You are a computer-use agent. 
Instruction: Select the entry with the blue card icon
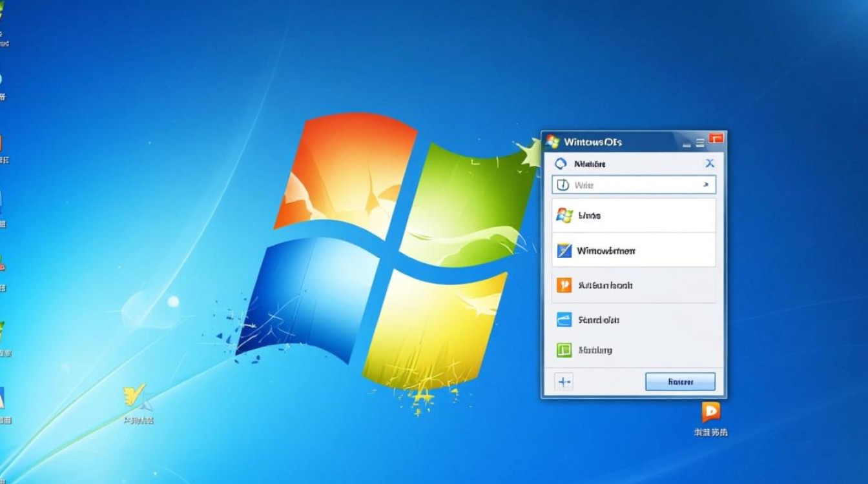(634, 319)
